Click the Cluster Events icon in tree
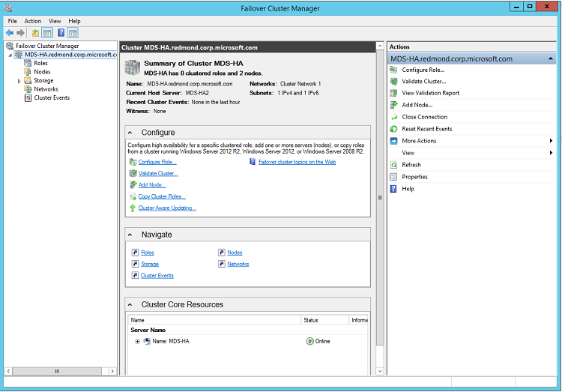 (x=28, y=97)
